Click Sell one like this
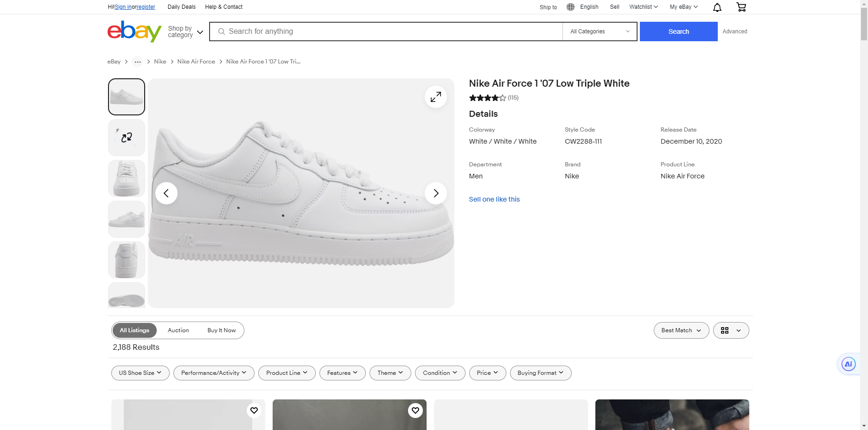 pyautogui.click(x=494, y=199)
